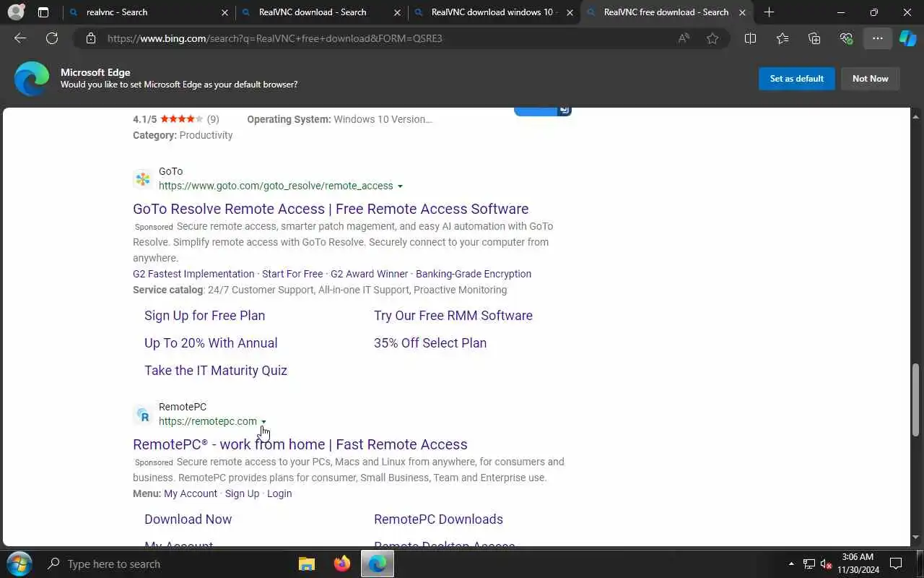Open the Collections icon

pyautogui.click(x=814, y=38)
